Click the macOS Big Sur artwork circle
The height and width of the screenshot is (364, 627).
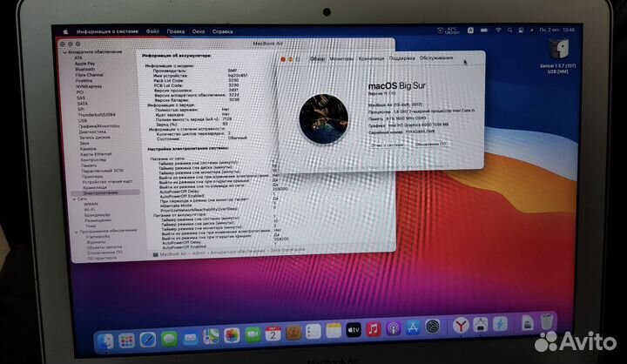tap(323, 118)
